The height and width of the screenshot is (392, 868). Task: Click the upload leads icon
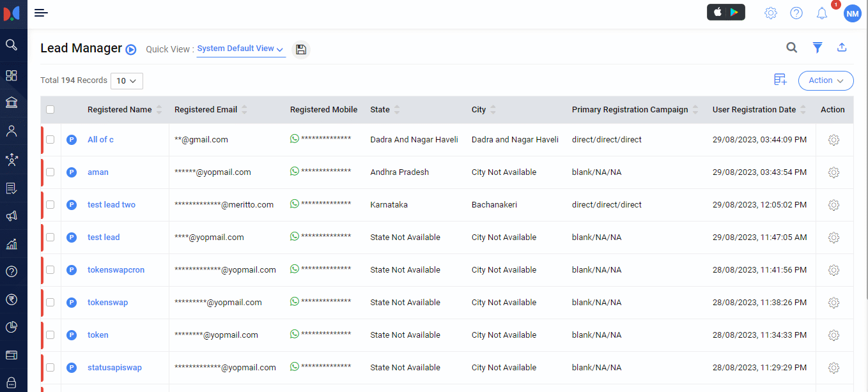[x=842, y=47]
